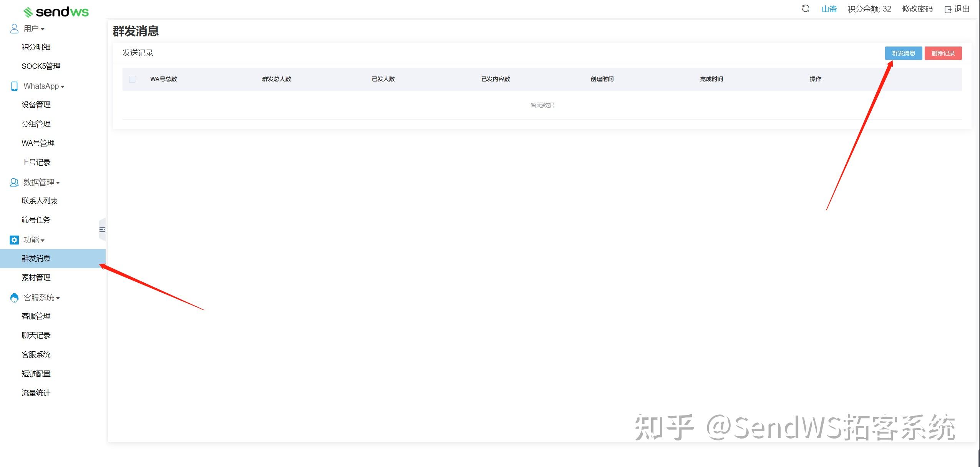Click the data management people icon
This screenshot has height=467, width=980.
click(x=14, y=182)
